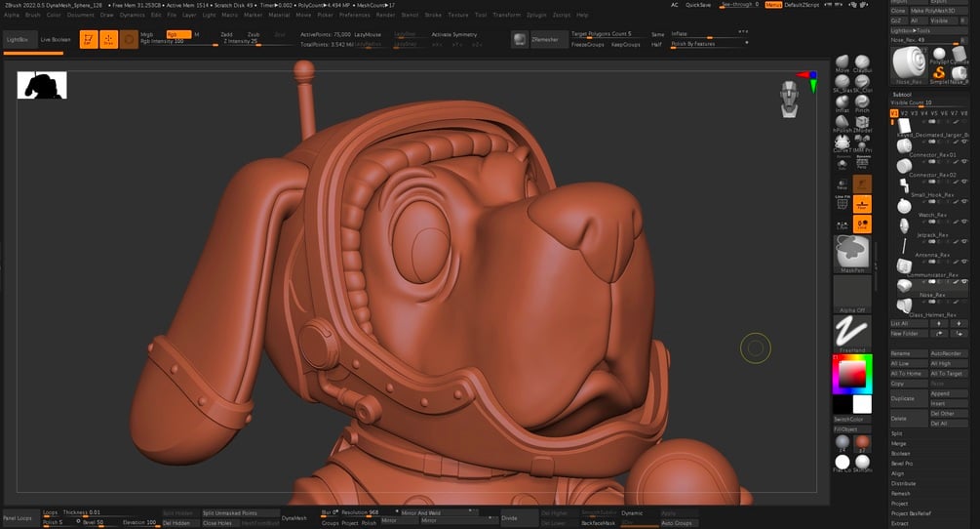Expand the Project section

click(899, 504)
